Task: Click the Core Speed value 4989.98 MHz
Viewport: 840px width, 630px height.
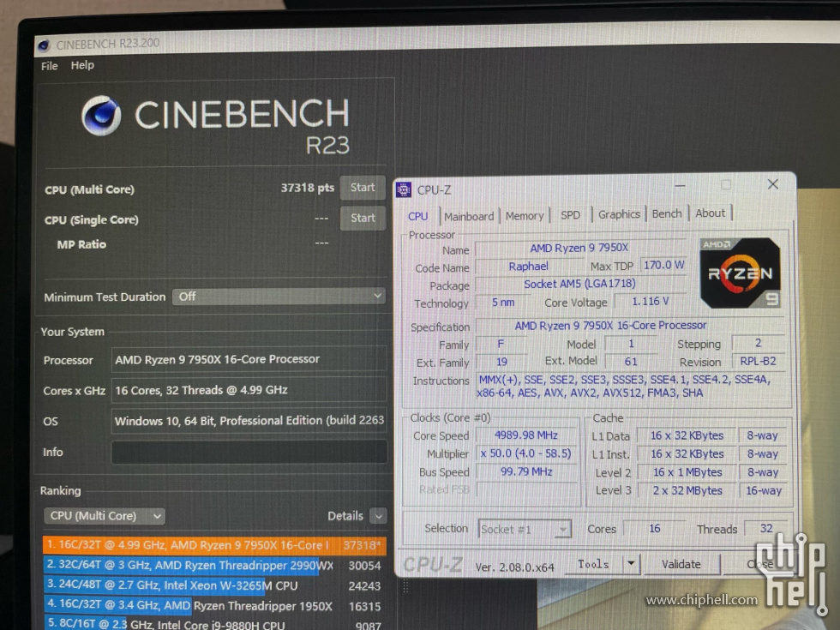Action: coord(526,435)
